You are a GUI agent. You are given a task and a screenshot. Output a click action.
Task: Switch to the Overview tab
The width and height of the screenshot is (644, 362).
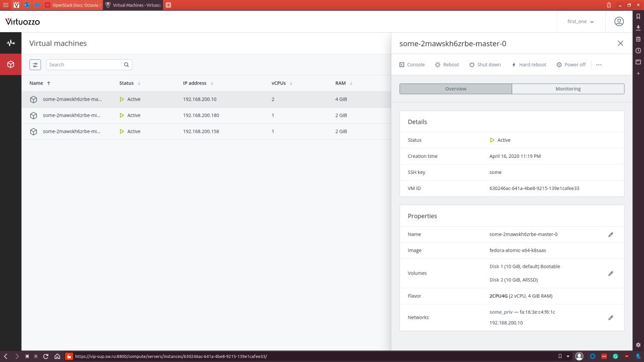(456, 88)
